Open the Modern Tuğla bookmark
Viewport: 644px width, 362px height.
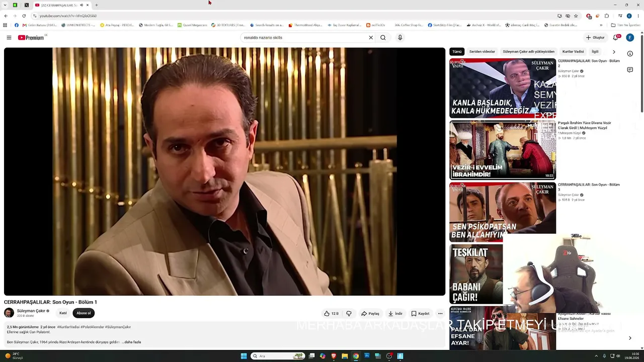tap(156, 25)
